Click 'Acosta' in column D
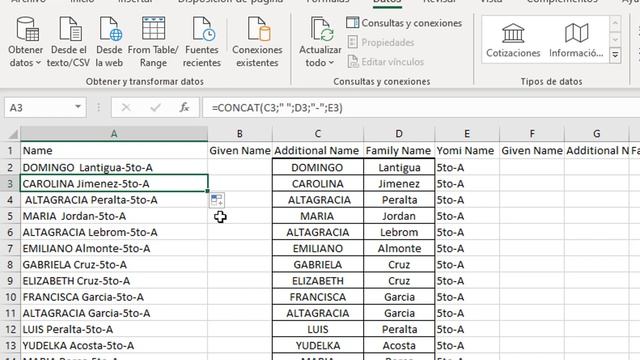The image size is (640, 360). (399, 345)
